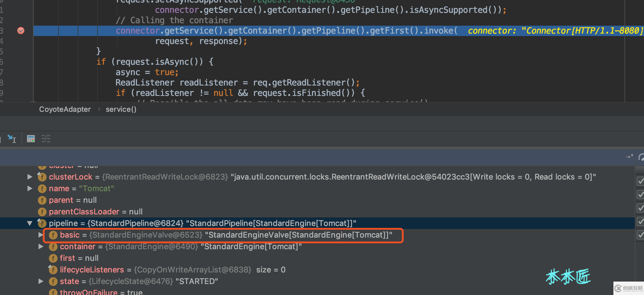Viewport: 644px width, 295px height.
Task: Click the pin icon in the variables header
Action: click(629, 157)
